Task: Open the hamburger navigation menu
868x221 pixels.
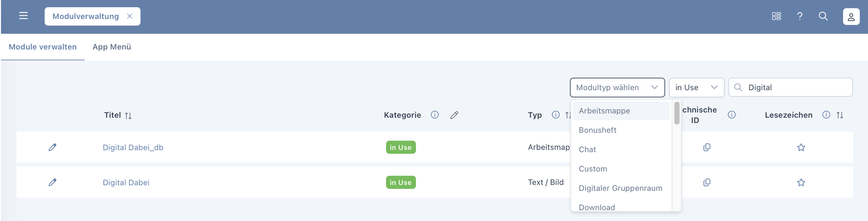Action: (23, 16)
